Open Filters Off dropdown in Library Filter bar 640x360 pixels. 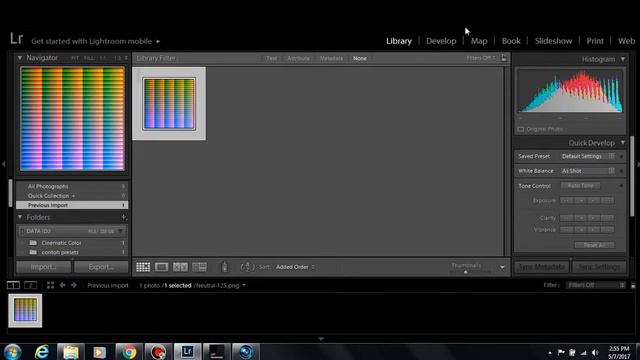click(x=481, y=58)
